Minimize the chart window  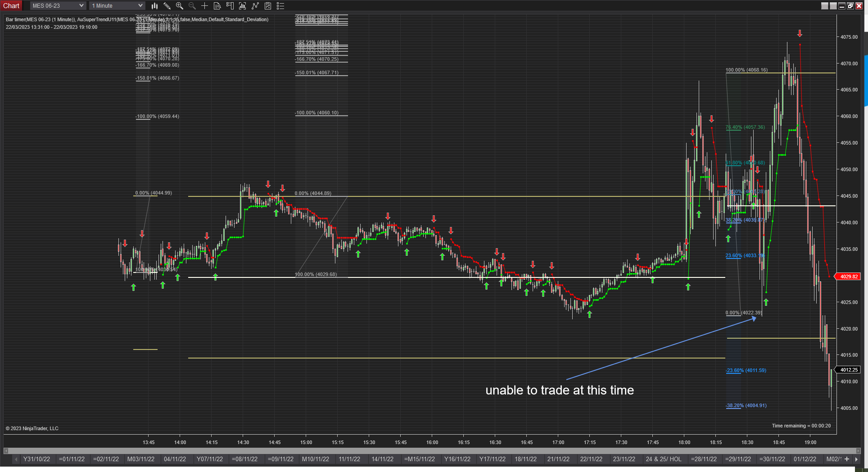click(842, 6)
